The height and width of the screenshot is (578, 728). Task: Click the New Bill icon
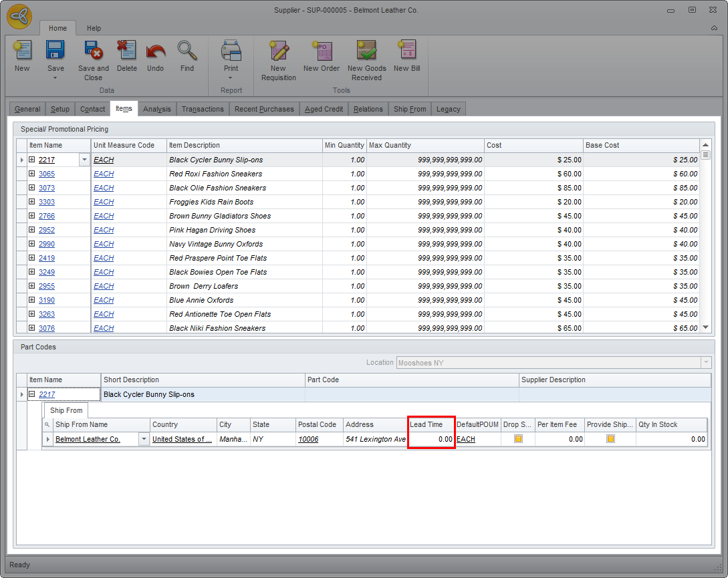coord(406,51)
